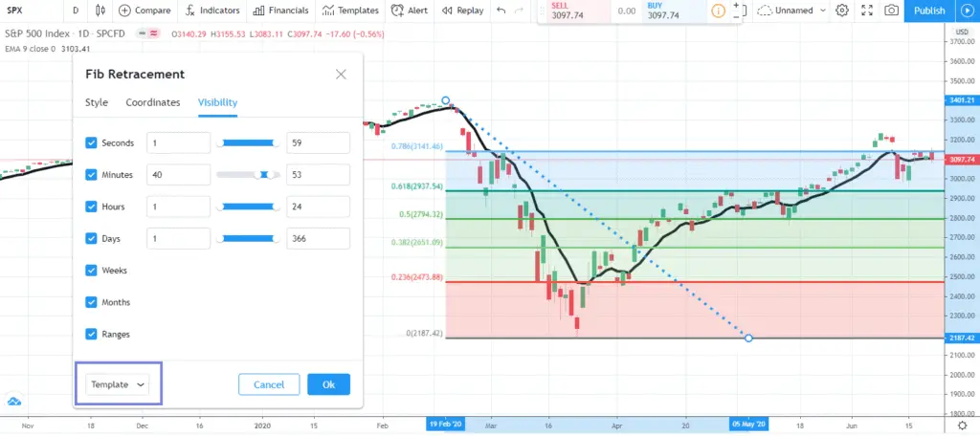Viewport: 980px width, 436px height.
Task: Expand the Template dropdown
Action: pos(118,384)
